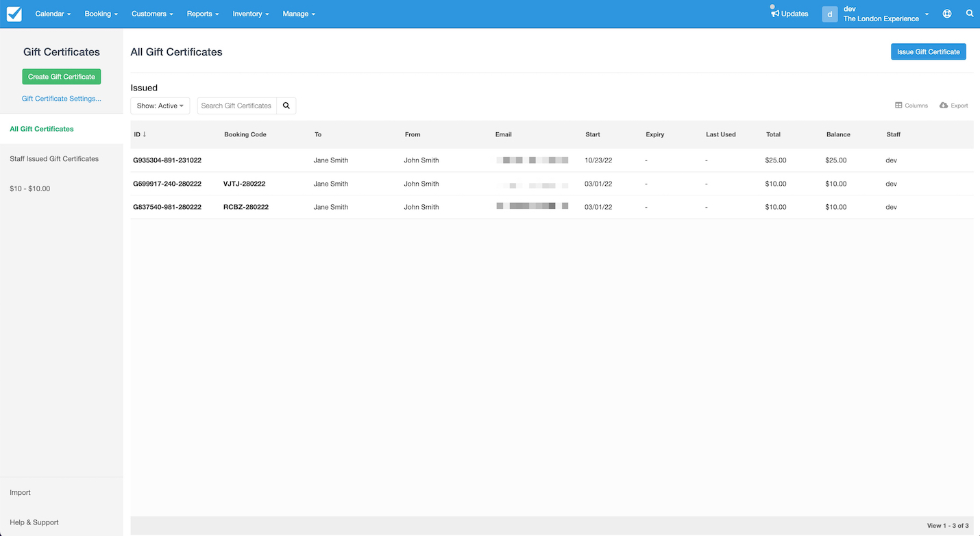Click 'View 1 - 3 of 3' footer text

(948, 526)
